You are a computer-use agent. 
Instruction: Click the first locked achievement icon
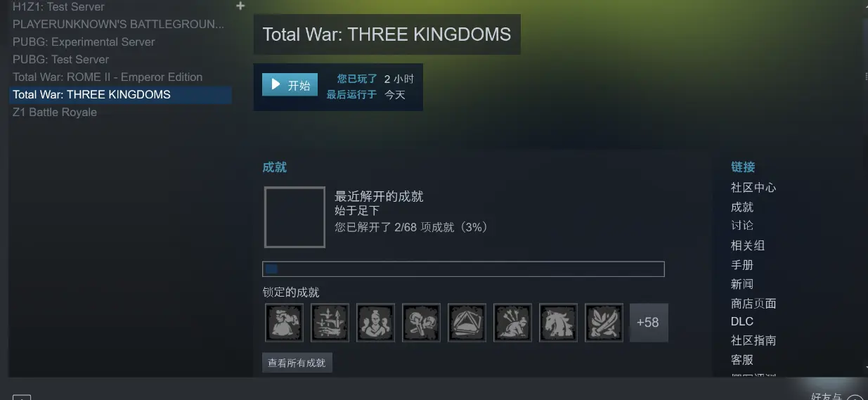coord(284,323)
